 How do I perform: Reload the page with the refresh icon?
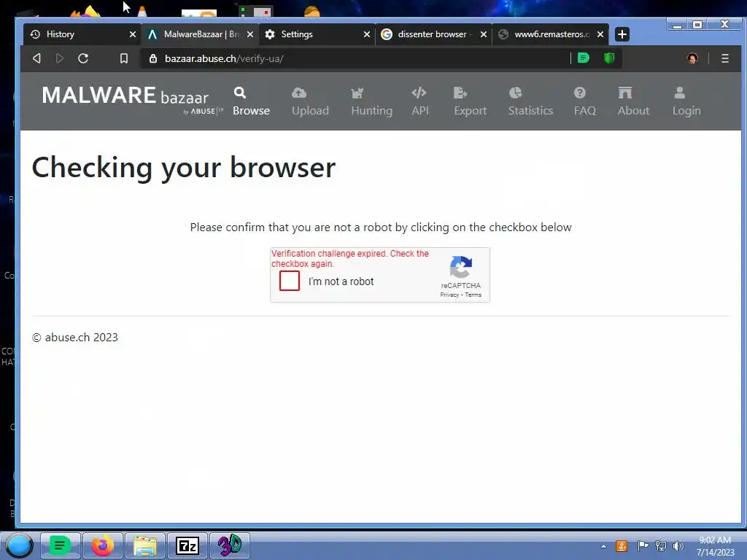83,58
